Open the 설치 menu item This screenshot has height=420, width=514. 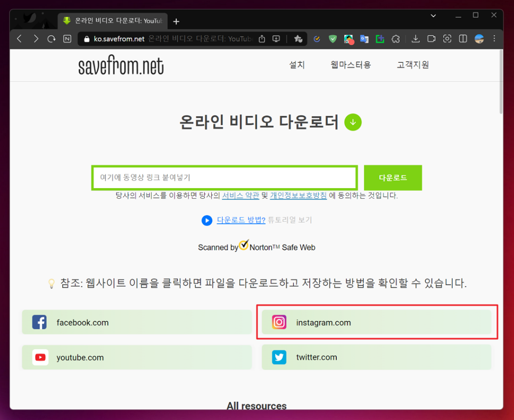tap(297, 65)
